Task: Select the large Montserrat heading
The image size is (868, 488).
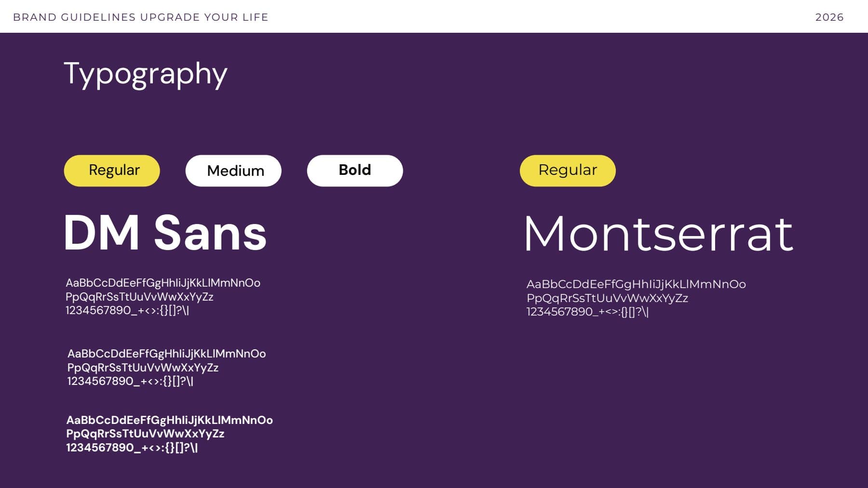Action: coord(659,234)
